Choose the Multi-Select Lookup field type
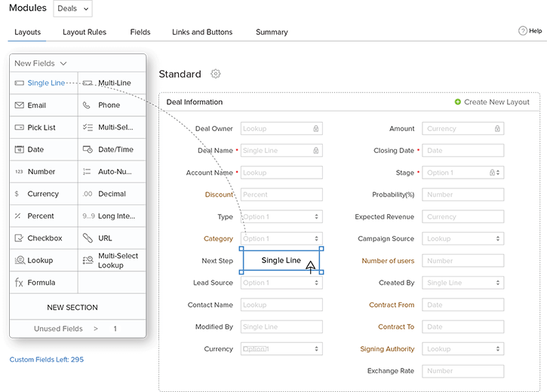 (112, 260)
